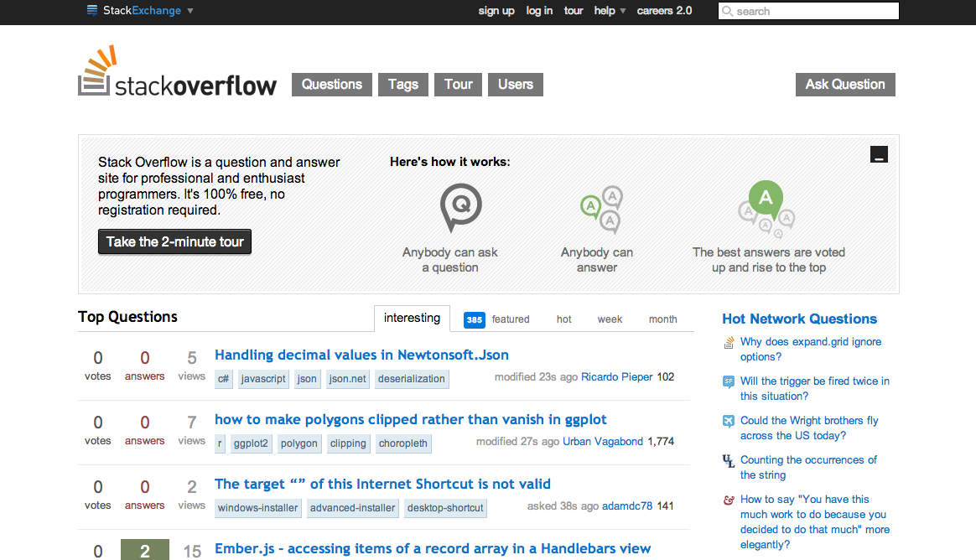Click site icon beside 'Will the trigger be fired twice'

coord(729,382)
